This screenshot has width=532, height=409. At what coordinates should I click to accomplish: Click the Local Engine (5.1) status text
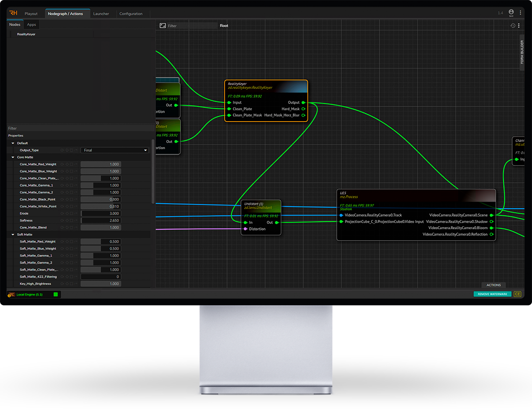30,295
